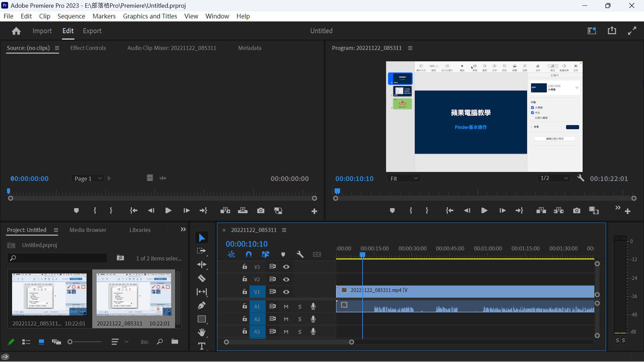The image size is (644, 362).
Task: Click Extract button in Program monitor
Action: [559, 210]
